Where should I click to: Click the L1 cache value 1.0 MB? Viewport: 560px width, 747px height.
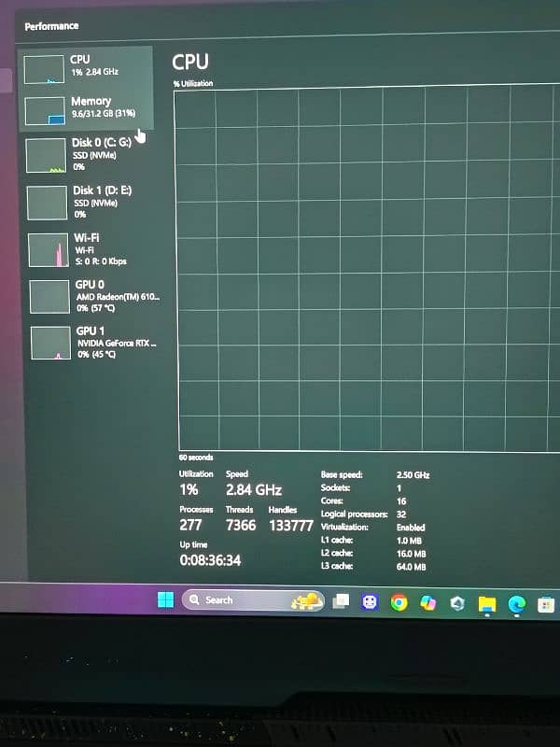tap(409, 541)
